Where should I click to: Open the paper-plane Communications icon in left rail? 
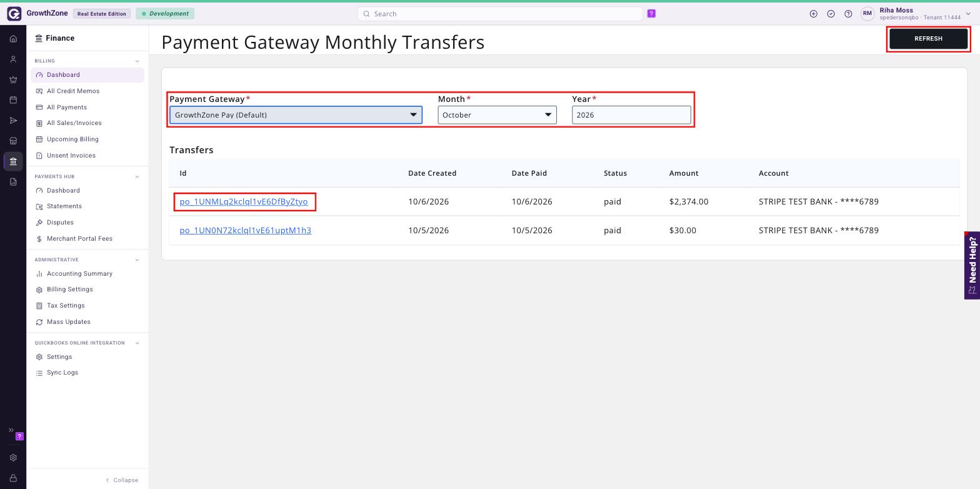coord(13,121)
